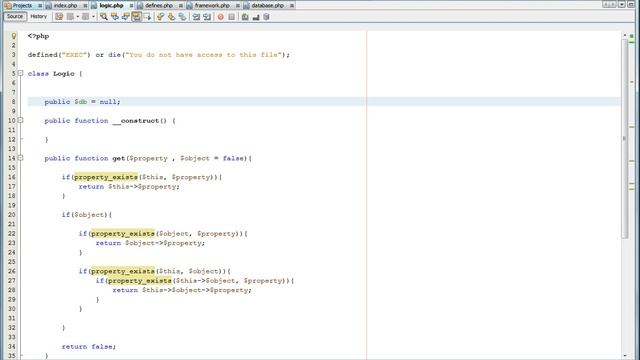640x360 pixels.
Task: Click the '<?php' opening tag
Action: (x=38, y=36)
